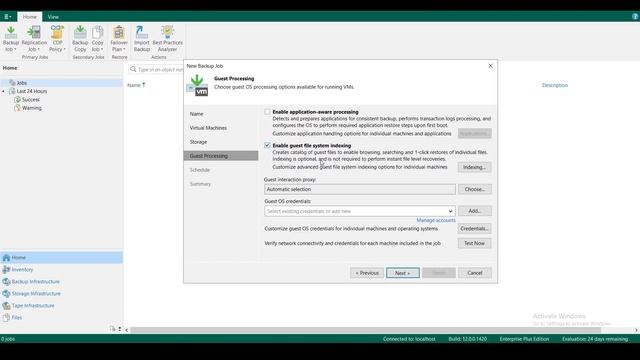Screen dimensions: 640x360
Task: Switch to the Home ribbon tab
Action: [29, 17]
